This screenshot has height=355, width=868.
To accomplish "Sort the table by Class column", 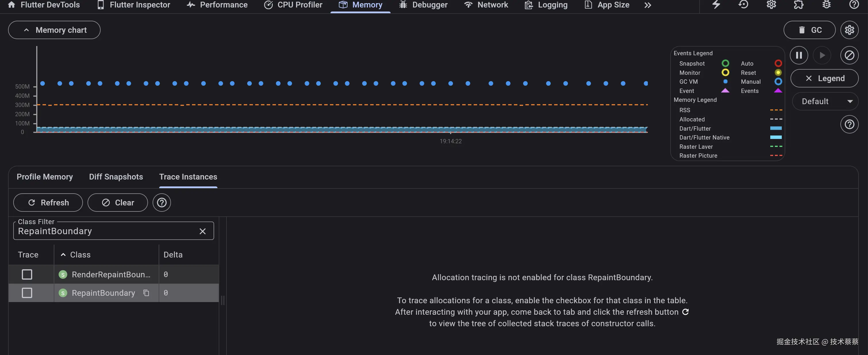I will [80, 255].
